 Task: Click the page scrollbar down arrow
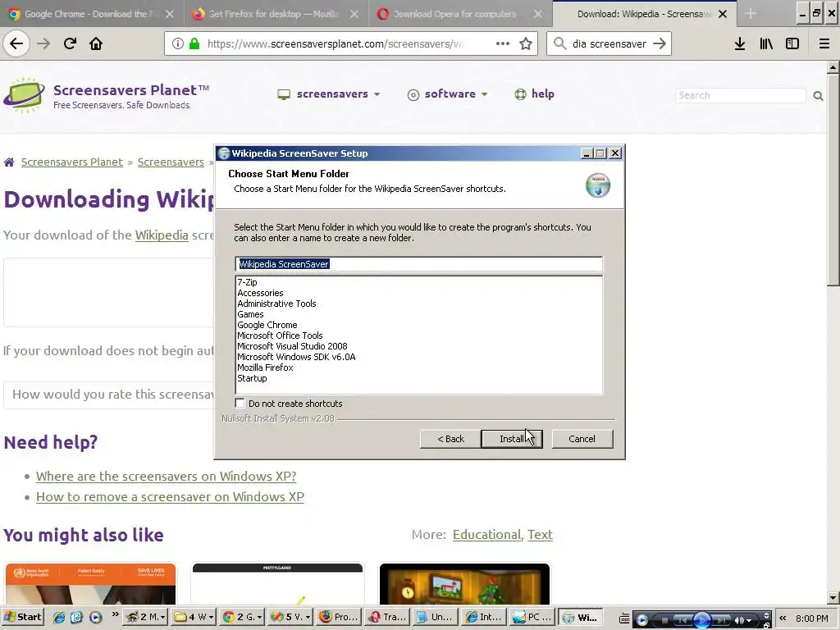[833, 598]
